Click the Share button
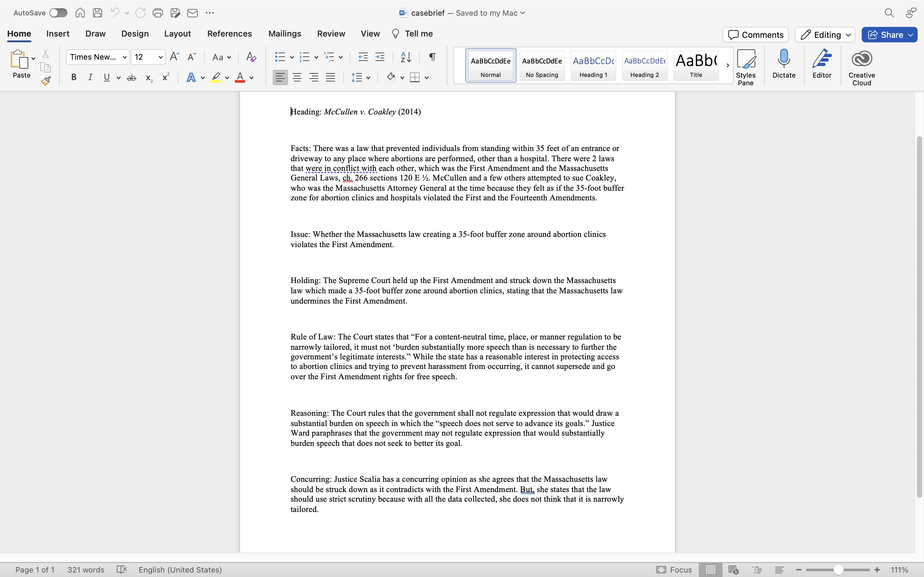This screenshot has width=924, height=577. (x=889, y=34)
